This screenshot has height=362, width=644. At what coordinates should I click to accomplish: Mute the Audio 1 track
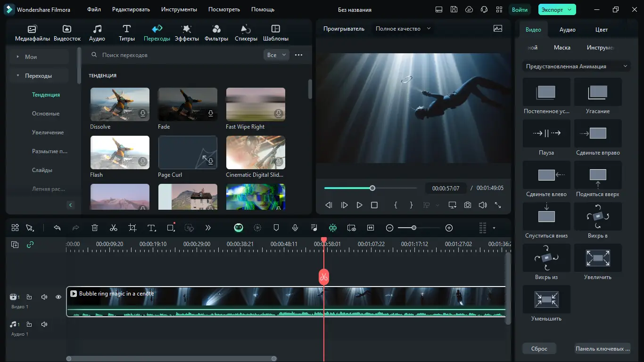tap(44, 324)
